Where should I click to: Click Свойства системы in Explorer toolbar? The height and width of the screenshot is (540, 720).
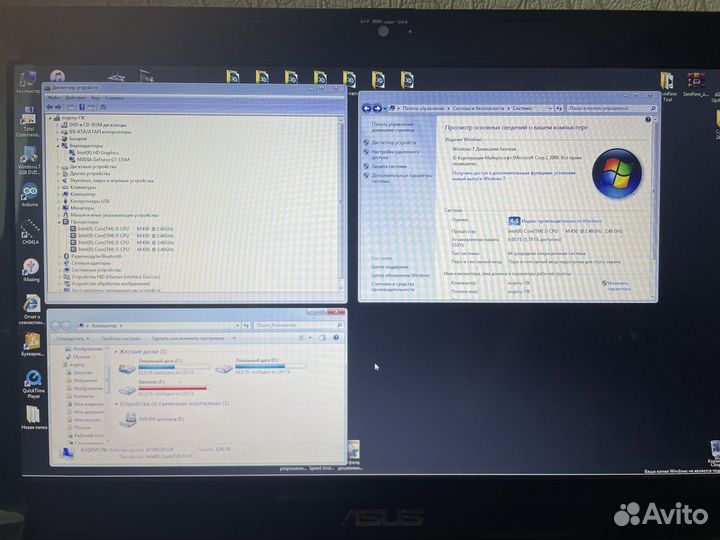(121, 338)
